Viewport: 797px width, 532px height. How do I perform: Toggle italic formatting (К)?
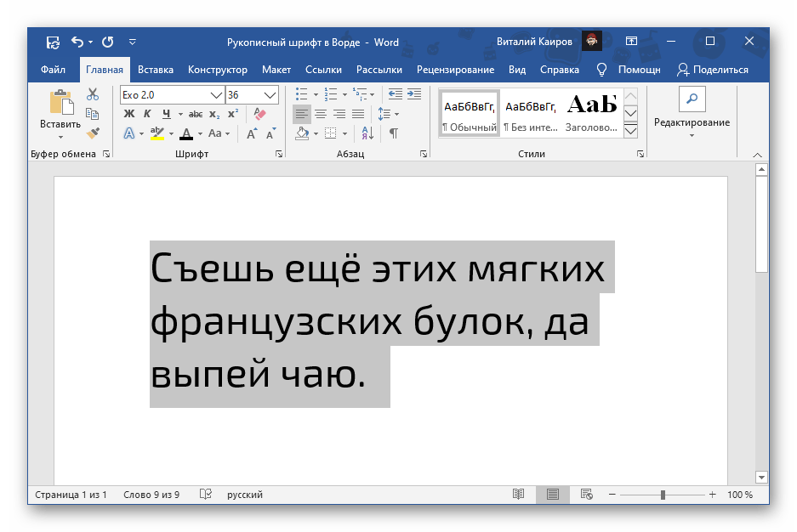(147, 114)
